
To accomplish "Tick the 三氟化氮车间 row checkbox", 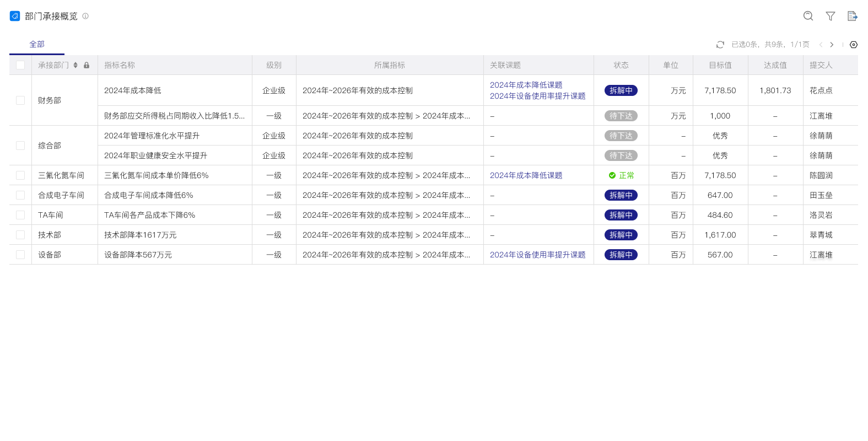I will pos(20,175).
